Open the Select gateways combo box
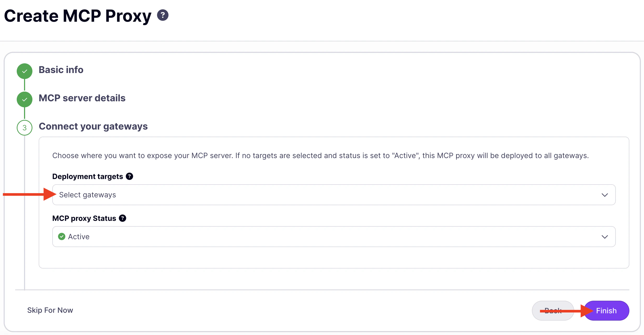 click(x=334, y=195)
